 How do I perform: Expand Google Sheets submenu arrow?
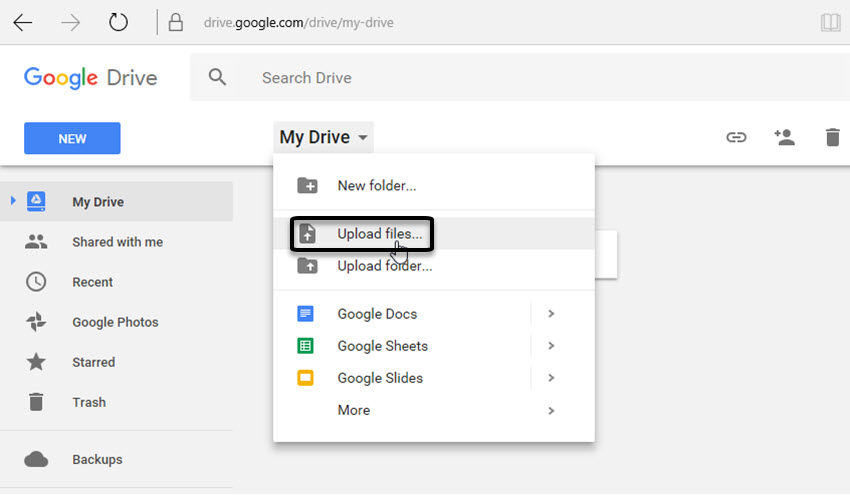(551, 345)
